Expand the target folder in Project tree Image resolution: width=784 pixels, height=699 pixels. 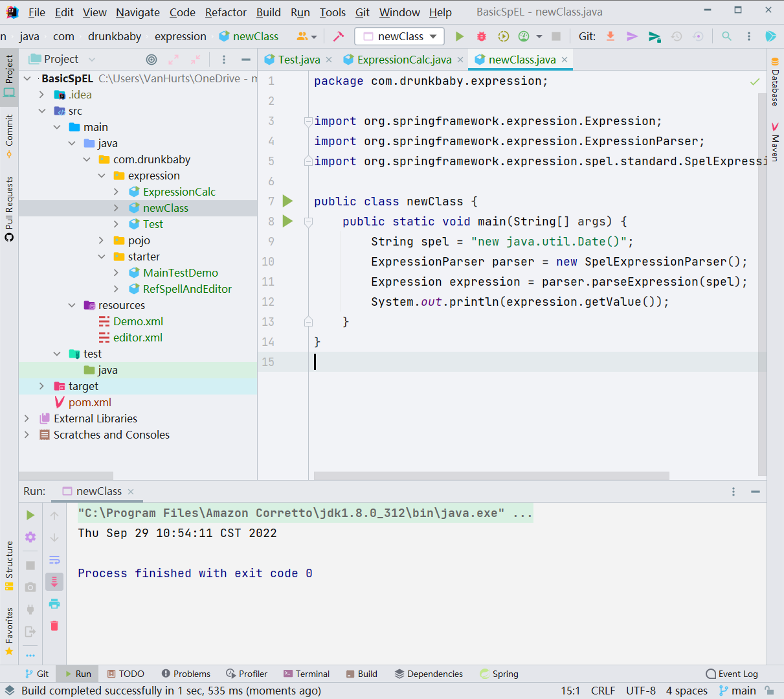[x=42, y=386]
